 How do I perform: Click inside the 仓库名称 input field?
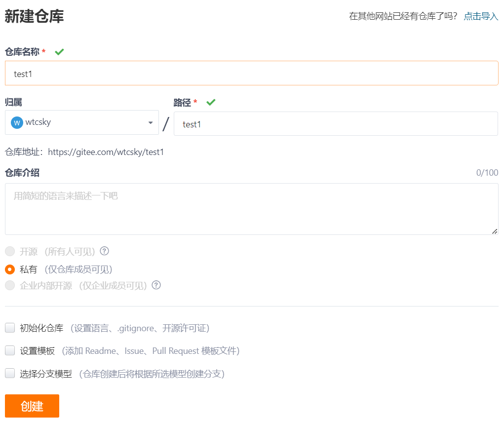tap(252, 73)
